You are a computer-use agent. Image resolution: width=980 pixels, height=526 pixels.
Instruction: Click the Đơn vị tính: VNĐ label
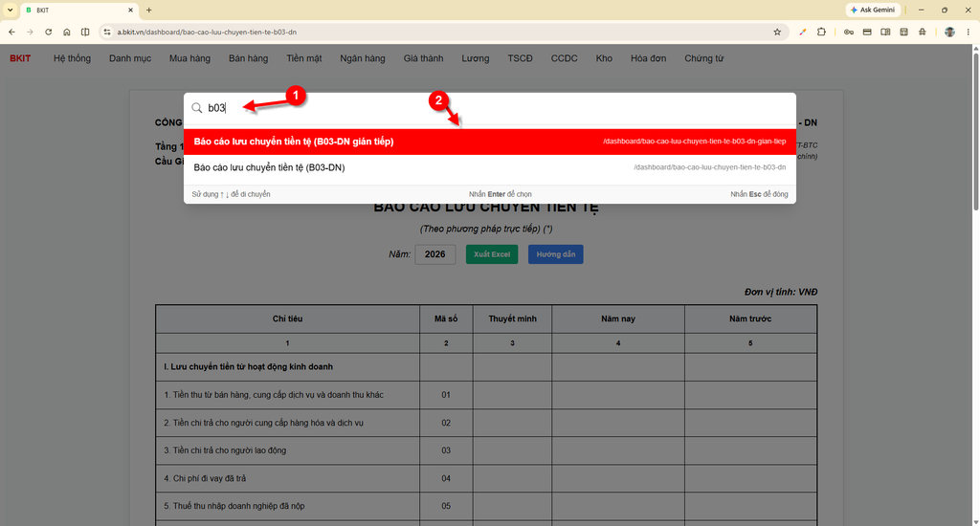coord(781,292)
